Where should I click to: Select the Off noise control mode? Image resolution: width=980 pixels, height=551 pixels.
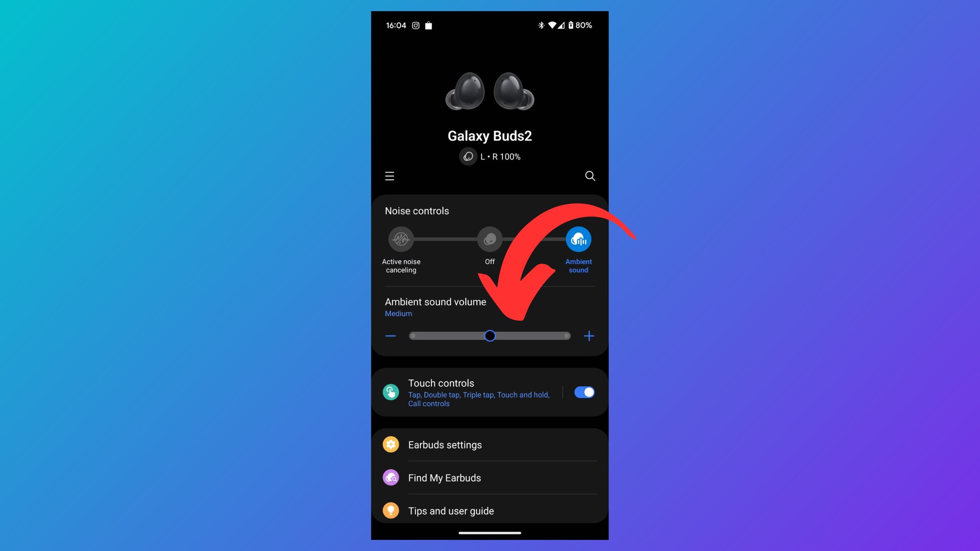[x=490, y=240]
